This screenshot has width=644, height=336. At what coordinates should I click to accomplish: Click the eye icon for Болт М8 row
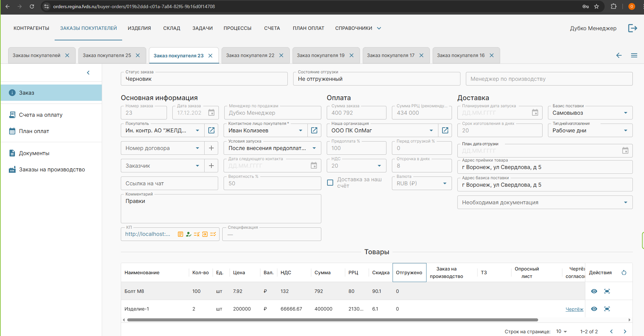(594, 291)
